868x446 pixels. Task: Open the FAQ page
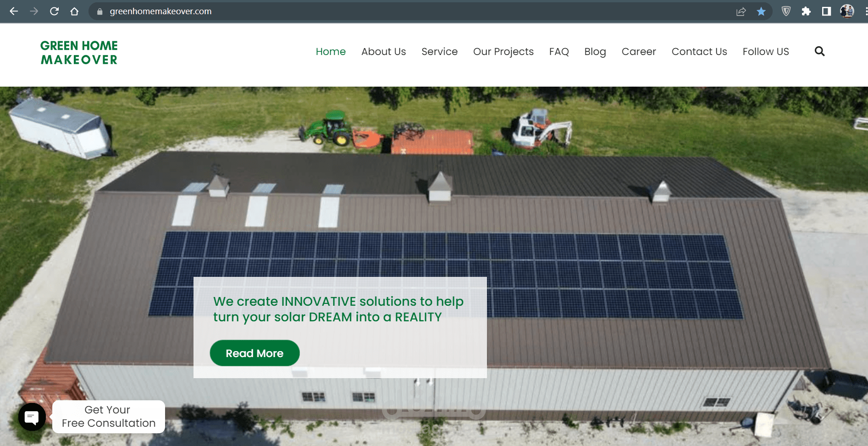coord(559,52)
